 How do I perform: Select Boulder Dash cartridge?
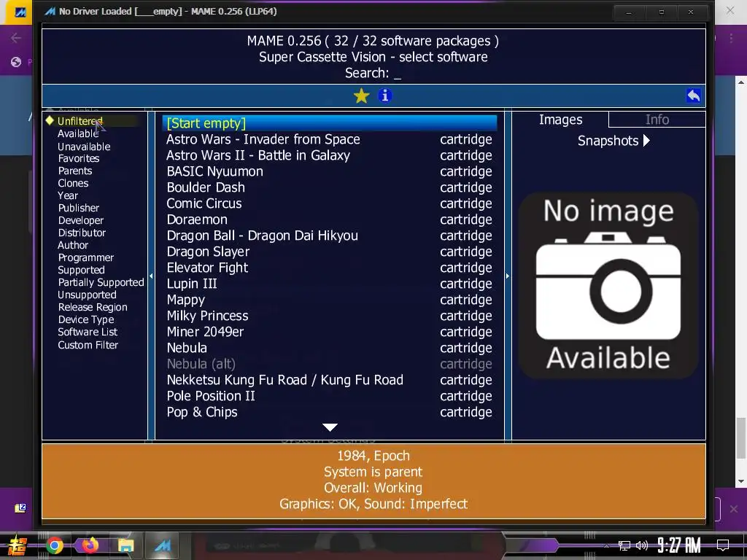click(330, 187)
